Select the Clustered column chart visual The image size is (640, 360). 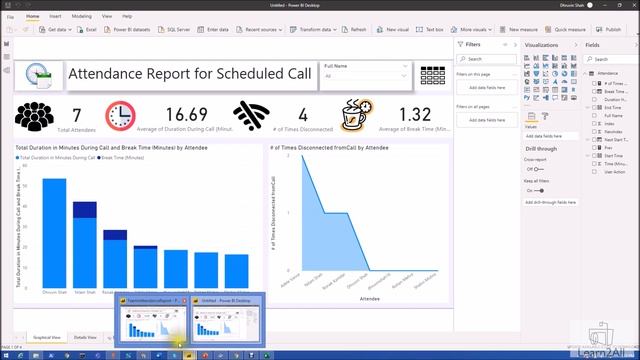point(555,58)
